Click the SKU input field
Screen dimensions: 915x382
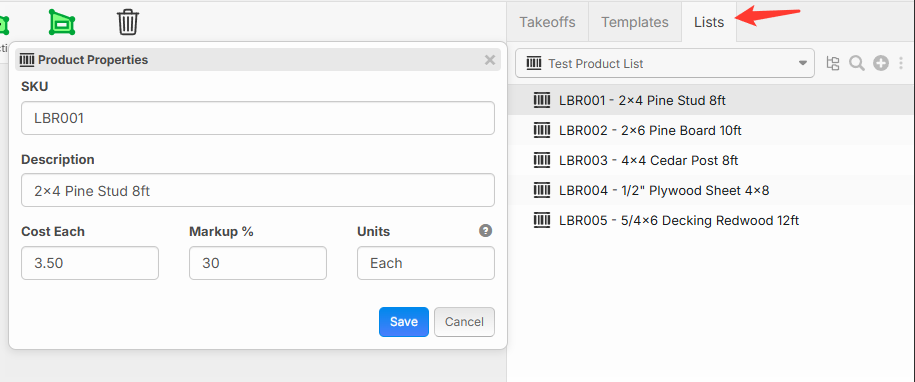tap(258, 118)
